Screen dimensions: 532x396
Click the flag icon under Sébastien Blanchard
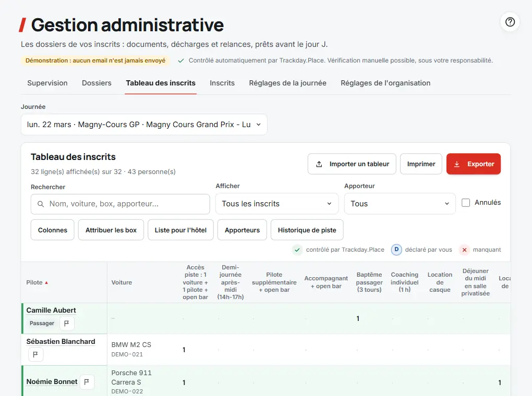tap(35, 355)
